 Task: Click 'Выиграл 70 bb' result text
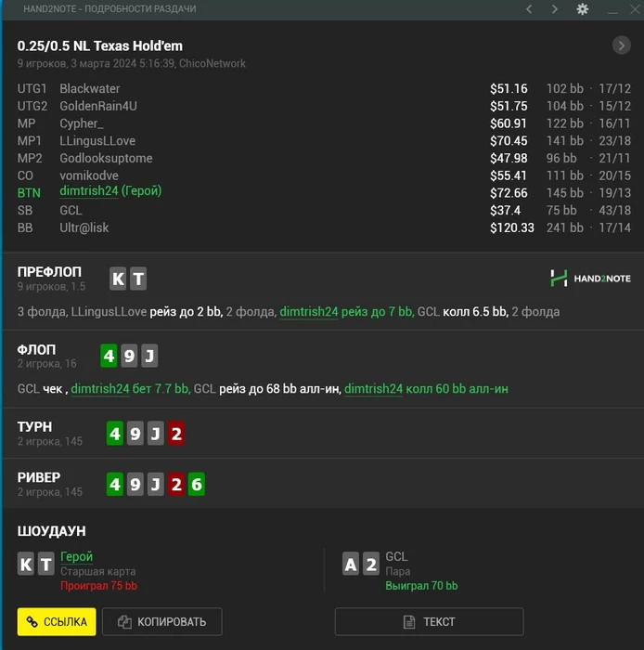click(421, 586)
